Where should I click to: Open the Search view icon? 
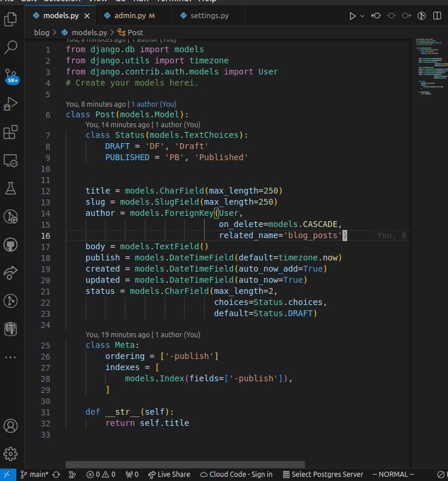(11, 48)
